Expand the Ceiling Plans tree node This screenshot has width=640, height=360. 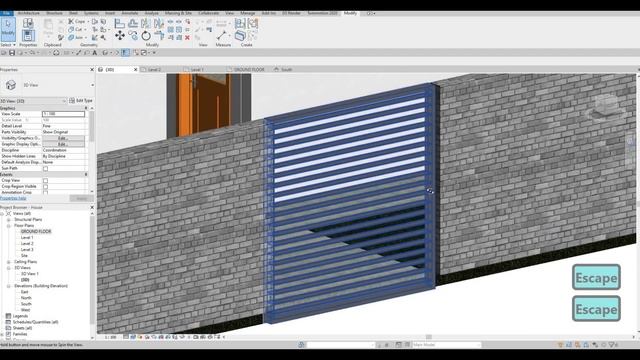click(9, 262)
